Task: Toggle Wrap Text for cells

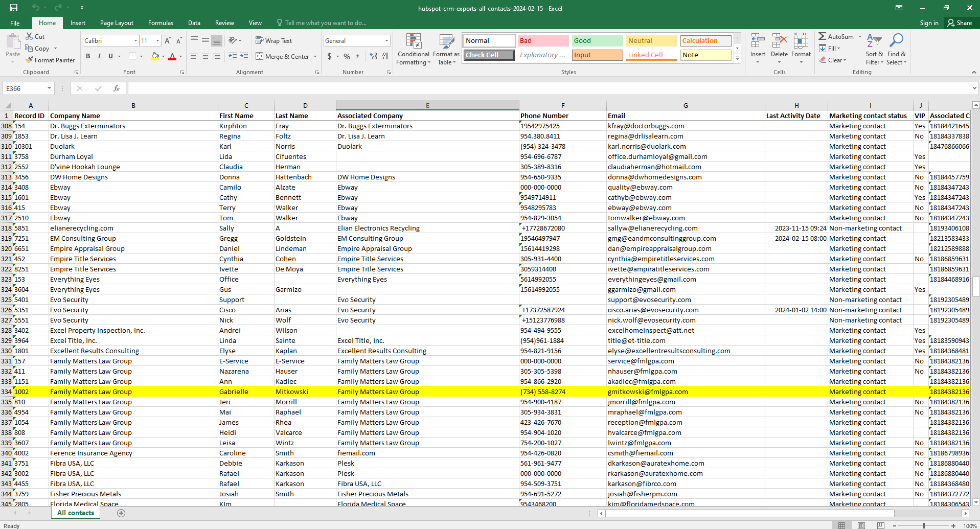Action: [274, 40]
